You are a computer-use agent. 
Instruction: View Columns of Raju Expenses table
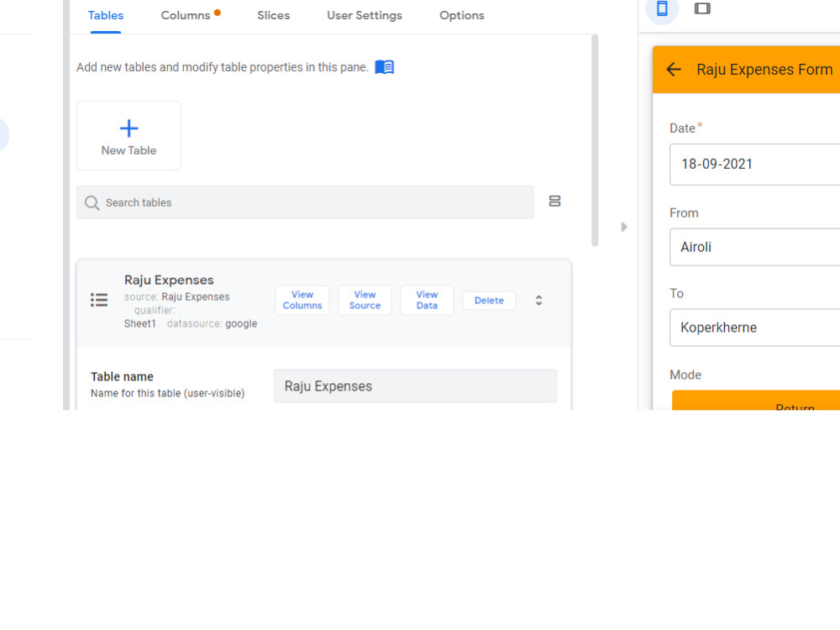coord(302,300)
